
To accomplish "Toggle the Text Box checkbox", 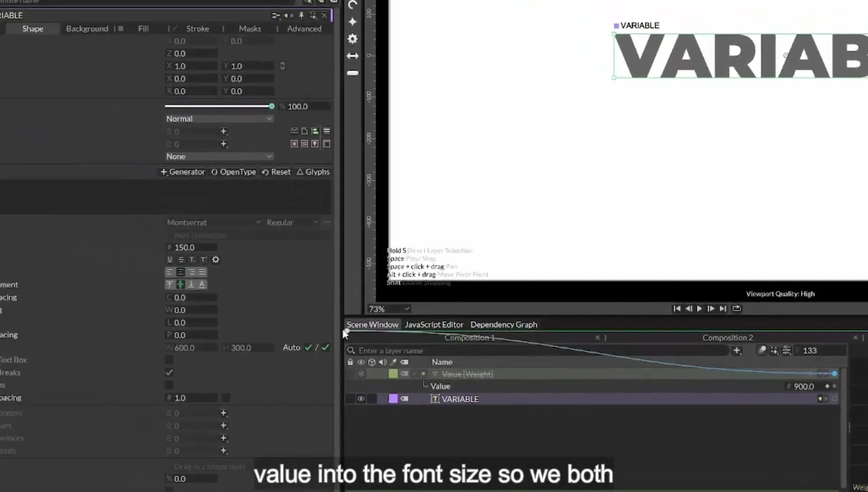I will tap(169, 360).
